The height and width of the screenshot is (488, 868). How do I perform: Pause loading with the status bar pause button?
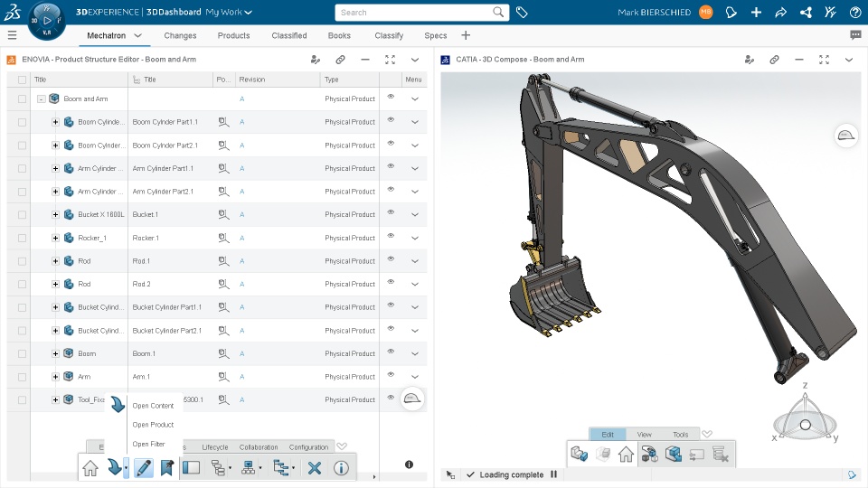pos(553,474)
